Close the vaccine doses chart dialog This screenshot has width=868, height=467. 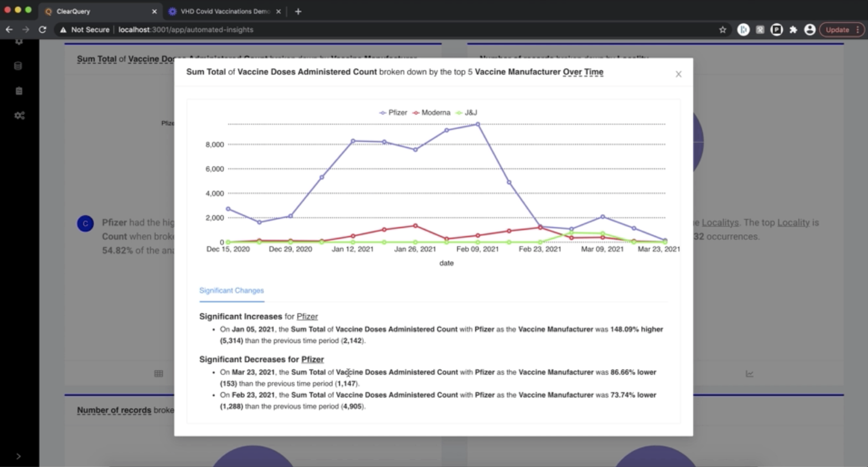(678, 74)
